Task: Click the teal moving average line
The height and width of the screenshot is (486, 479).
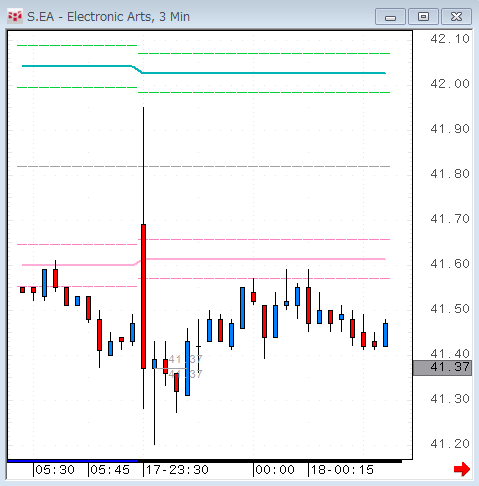Action: 263,73
